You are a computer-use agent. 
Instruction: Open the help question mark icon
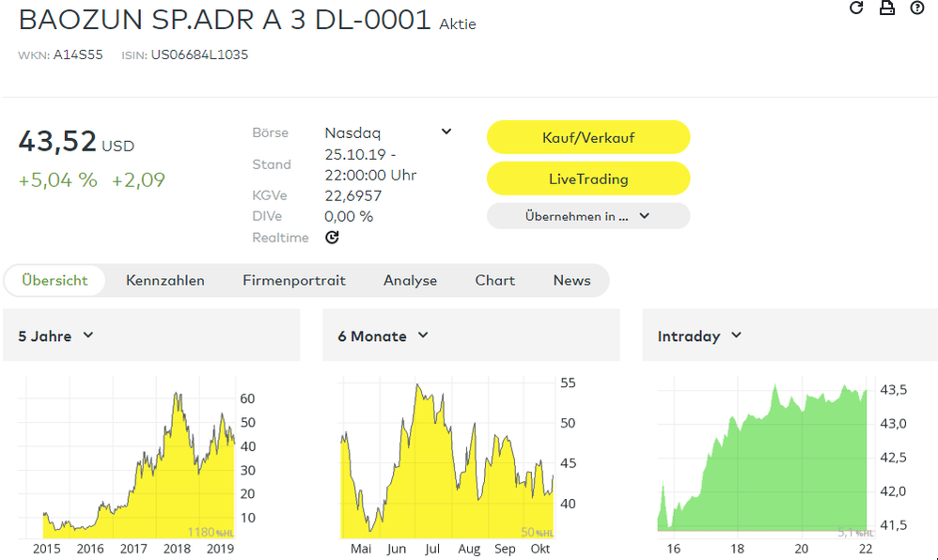[x=917, y=8]
